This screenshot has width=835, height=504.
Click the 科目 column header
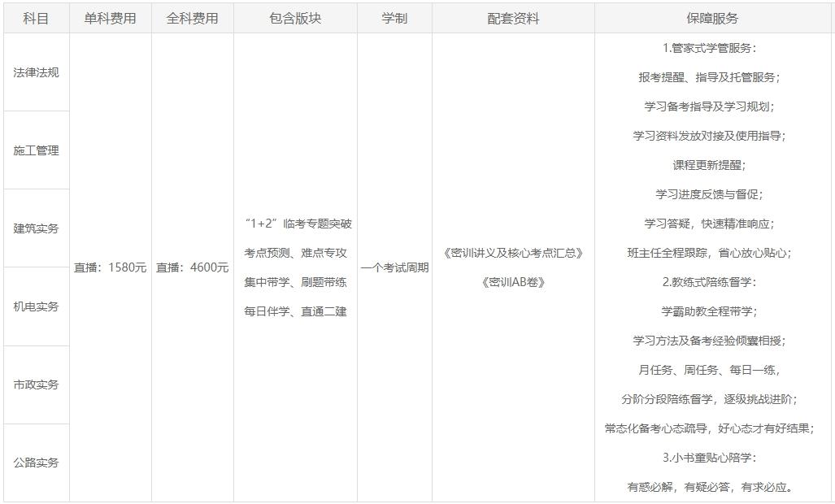pyautogui.click(x=36, y=18)
